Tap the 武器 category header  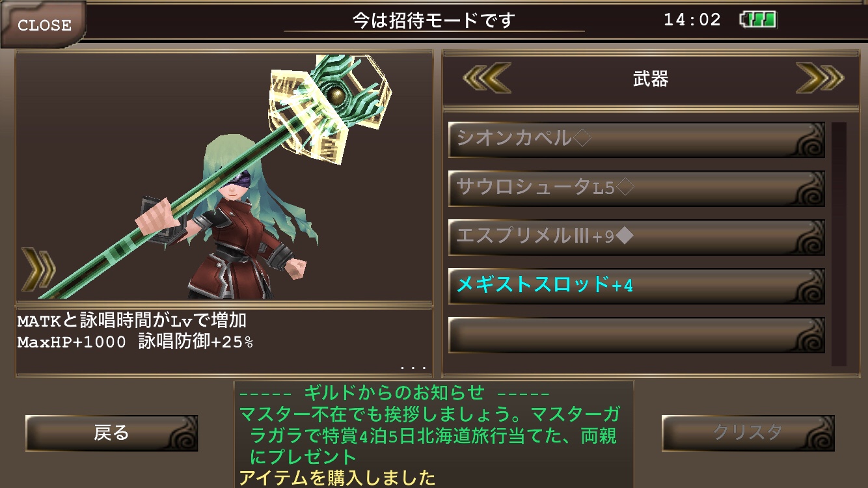tap(651, 79)
